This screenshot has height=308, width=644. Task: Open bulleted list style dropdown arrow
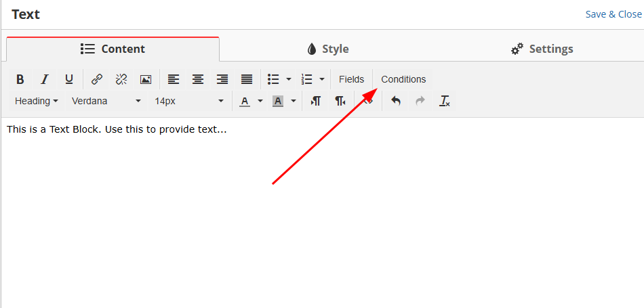[289, 79]
